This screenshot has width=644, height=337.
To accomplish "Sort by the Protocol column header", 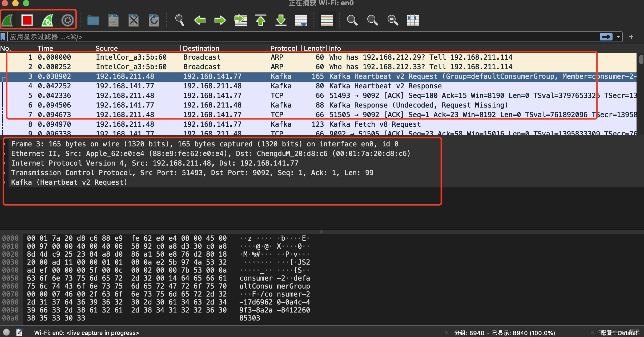I will [x=285, y=48].
